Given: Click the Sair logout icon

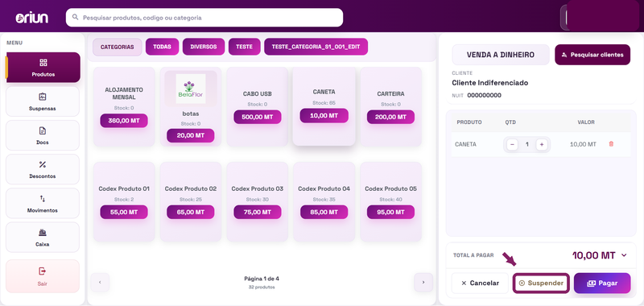Looking at the screenshot, I should [43, 271].
